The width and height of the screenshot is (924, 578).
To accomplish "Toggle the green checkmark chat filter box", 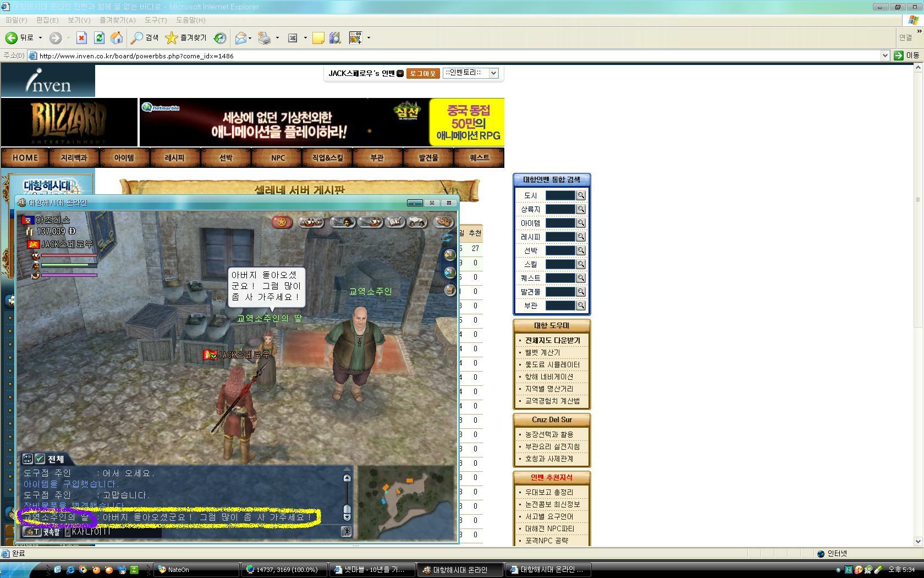I will tap(40, 459).
